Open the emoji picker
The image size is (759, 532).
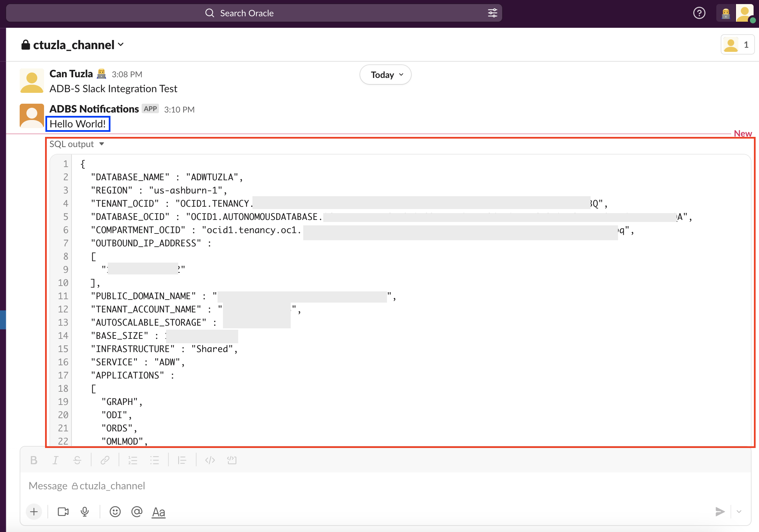pos(115,512)
